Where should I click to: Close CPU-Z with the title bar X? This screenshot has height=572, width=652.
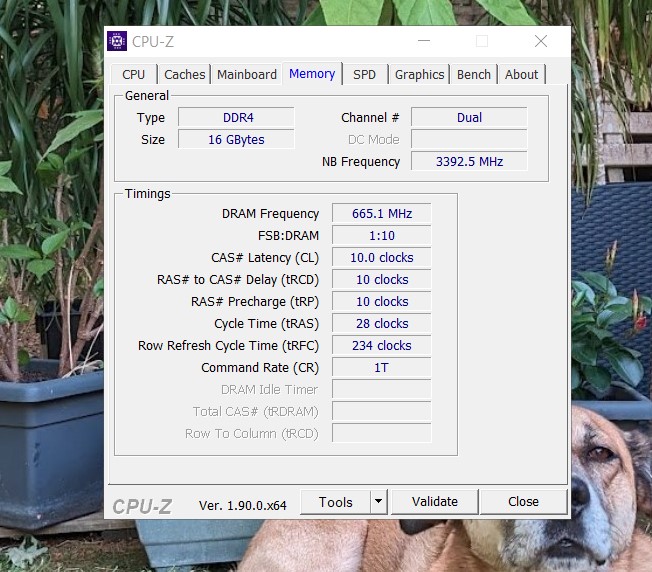coord(541,41)
